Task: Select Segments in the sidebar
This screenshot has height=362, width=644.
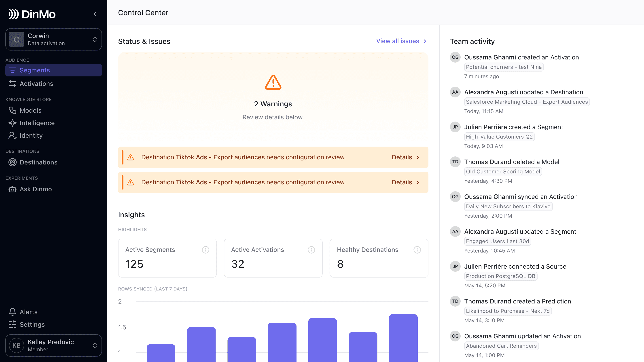Action: [35, 70]
